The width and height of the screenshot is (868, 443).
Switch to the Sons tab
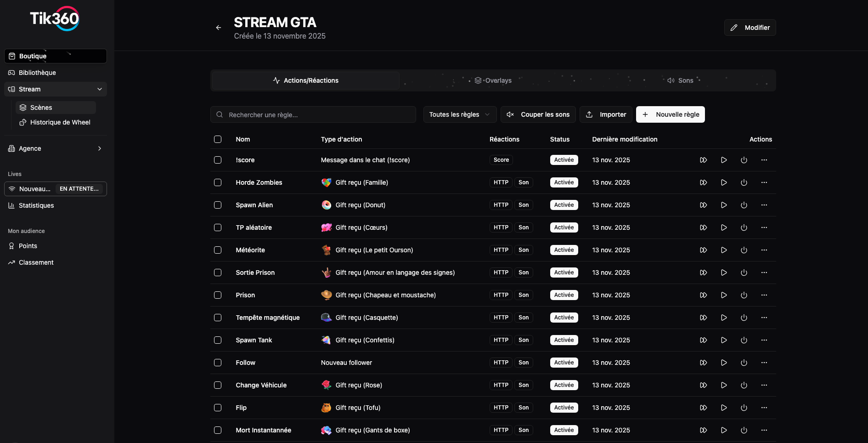[680, 80]
